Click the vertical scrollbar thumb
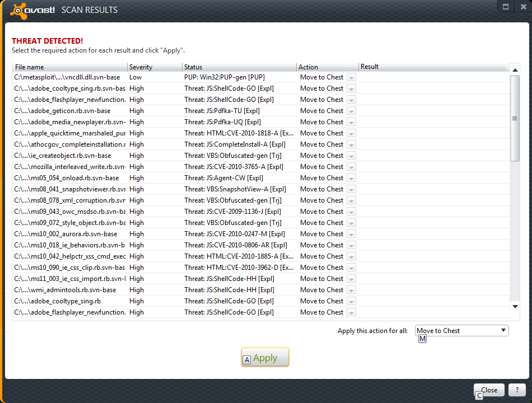 tap(515, 118)
